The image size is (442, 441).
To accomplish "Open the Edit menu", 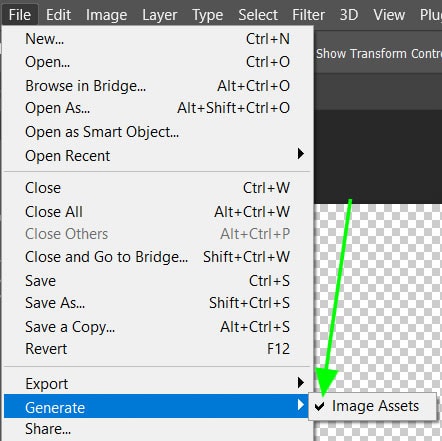I will (58, 15).
